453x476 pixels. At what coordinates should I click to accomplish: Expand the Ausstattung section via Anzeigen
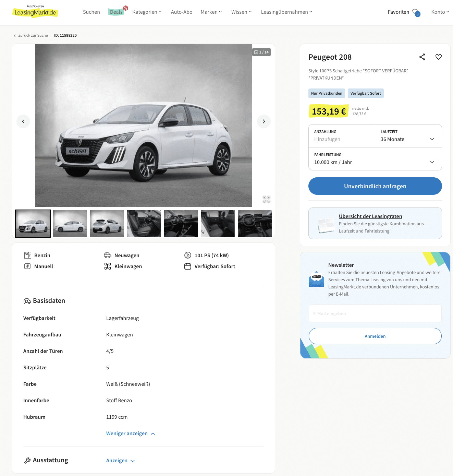pos(120,461)
